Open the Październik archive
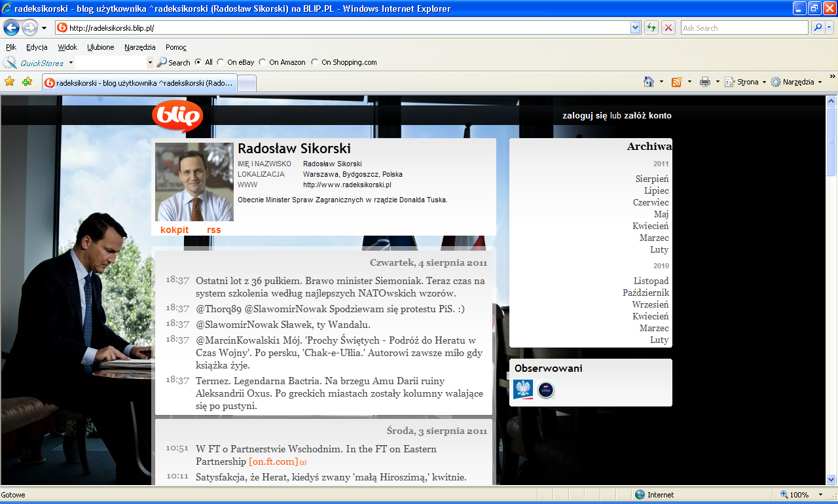Screen dimensions: 838x504 (x=646, y=293)
